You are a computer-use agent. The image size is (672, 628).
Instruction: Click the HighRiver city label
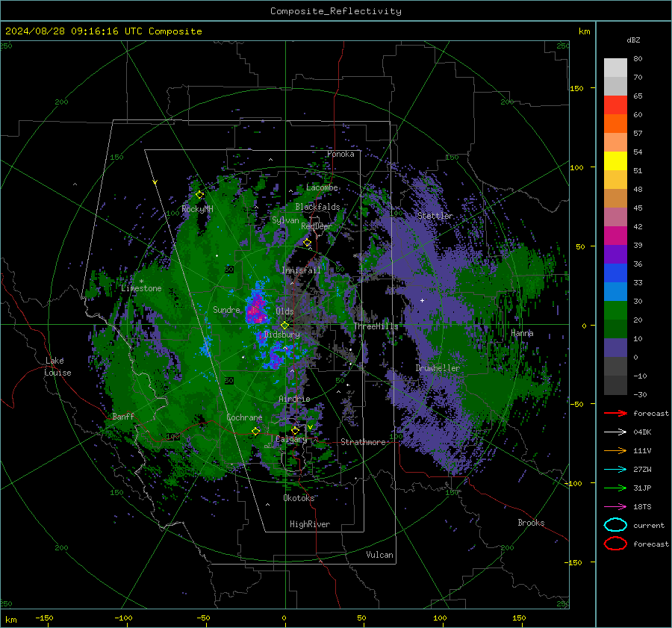pos(310,525)
